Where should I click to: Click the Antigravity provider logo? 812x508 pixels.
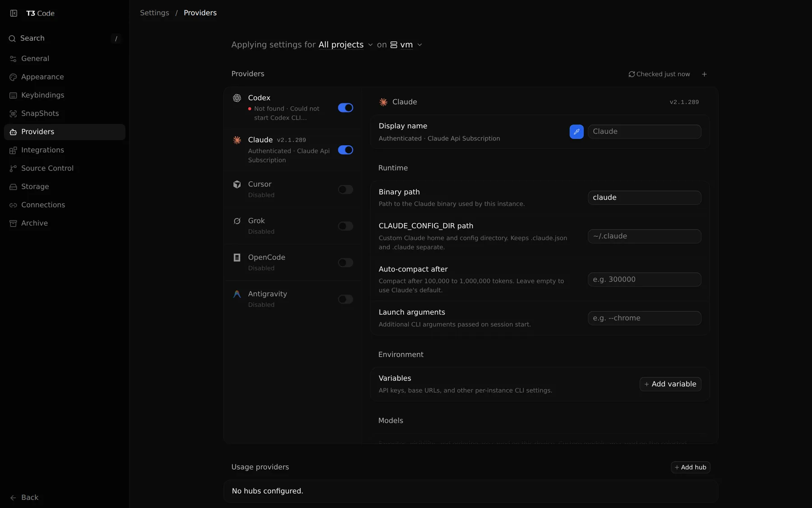coord(237,294)
